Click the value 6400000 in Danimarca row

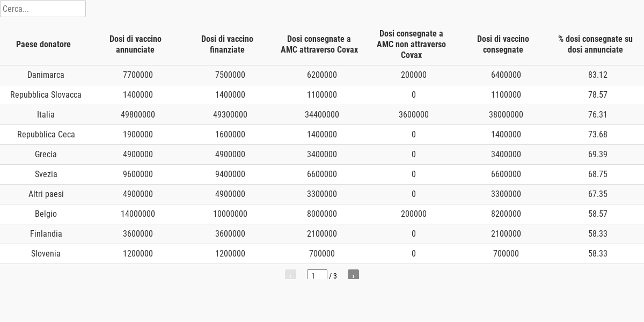506,75
